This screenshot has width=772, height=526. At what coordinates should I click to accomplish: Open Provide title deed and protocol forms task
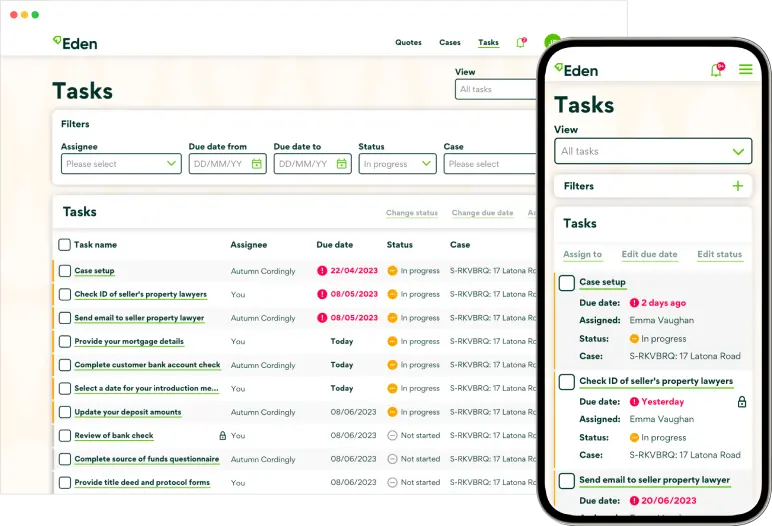point(142,483)
